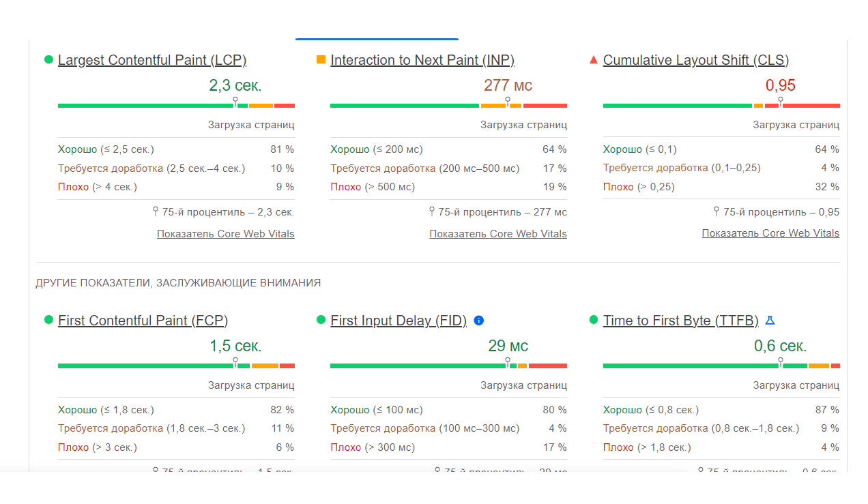Click the pin icon beside "75-й процентиль – 277 мс"

tap(432, 211)
